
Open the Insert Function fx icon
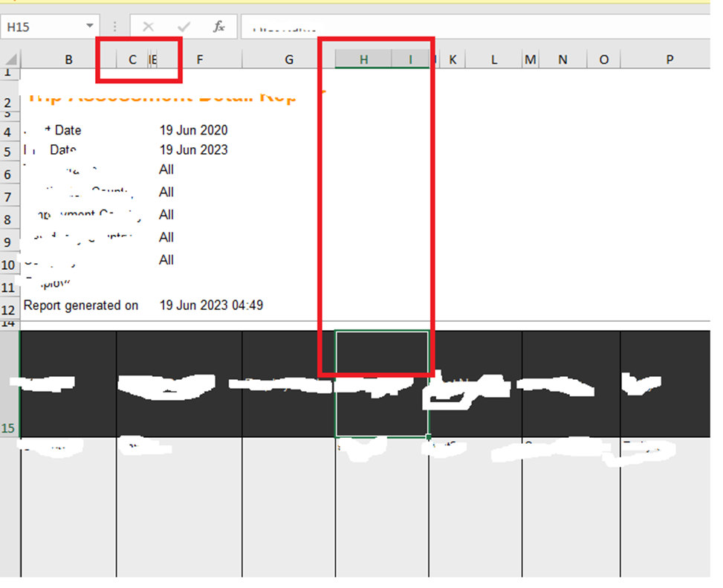click(218, 27)
